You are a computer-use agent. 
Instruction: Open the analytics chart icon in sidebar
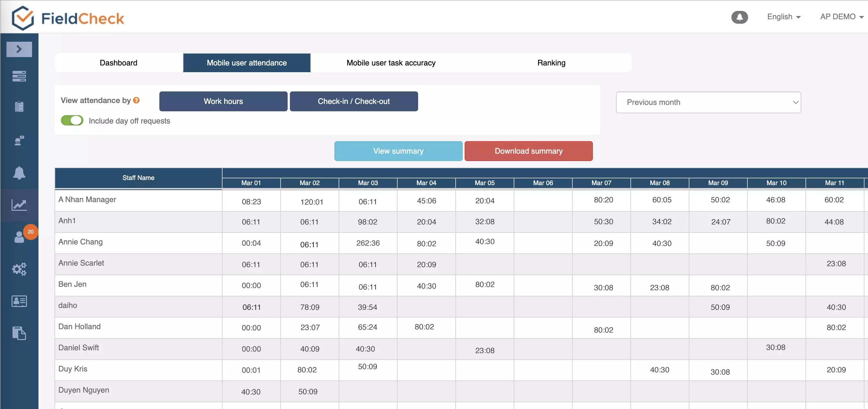[x=19, y=205]
